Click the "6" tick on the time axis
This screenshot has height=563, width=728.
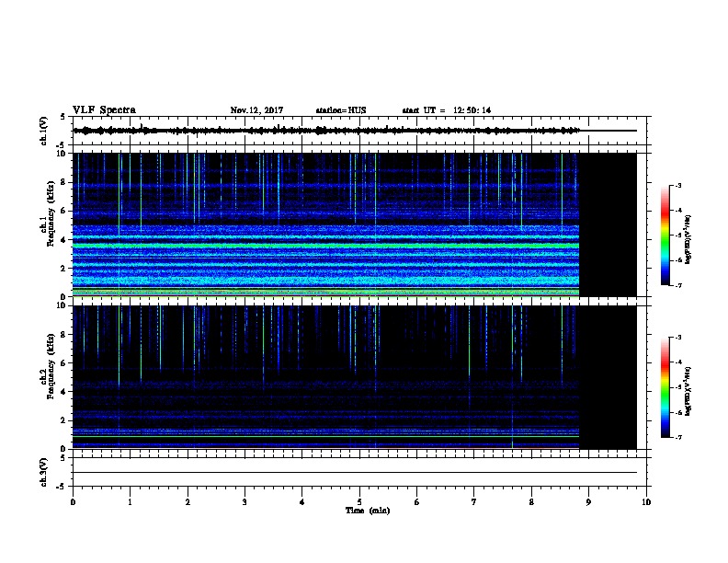(x=416, y=502)
